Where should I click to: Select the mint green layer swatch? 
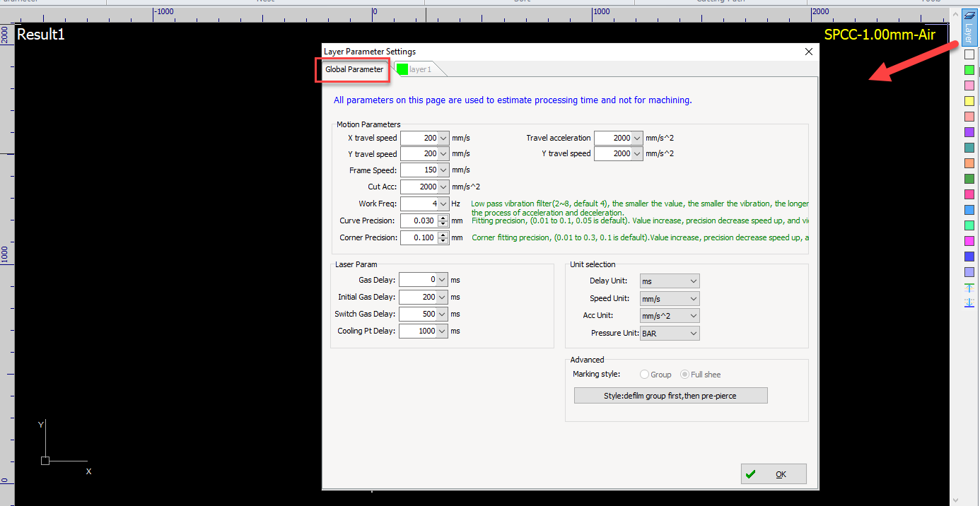coord(969,225)
